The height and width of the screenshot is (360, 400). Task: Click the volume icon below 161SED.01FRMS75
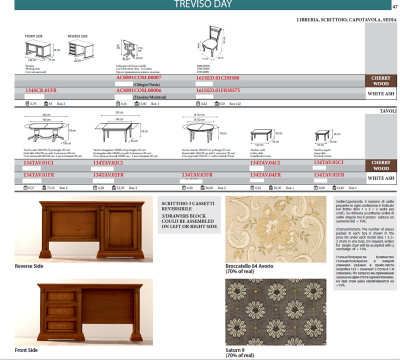click(x=198, y=104)
